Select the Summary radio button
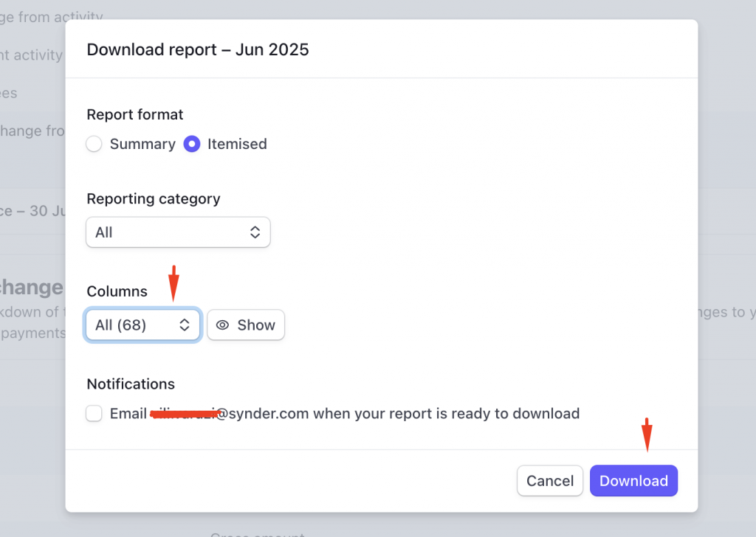This screenshot has width=756, height=537. pos(94,144)
